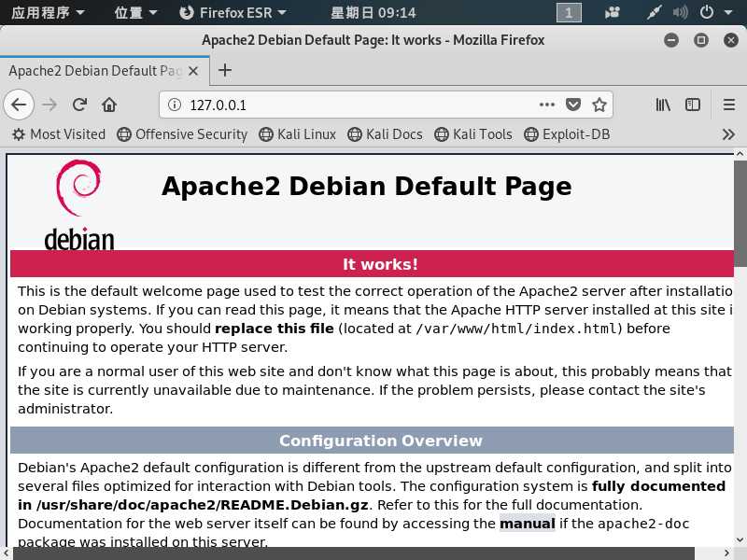Click the forward arrow navigation button
Screen dimensions: 747x560
point(49,105)
